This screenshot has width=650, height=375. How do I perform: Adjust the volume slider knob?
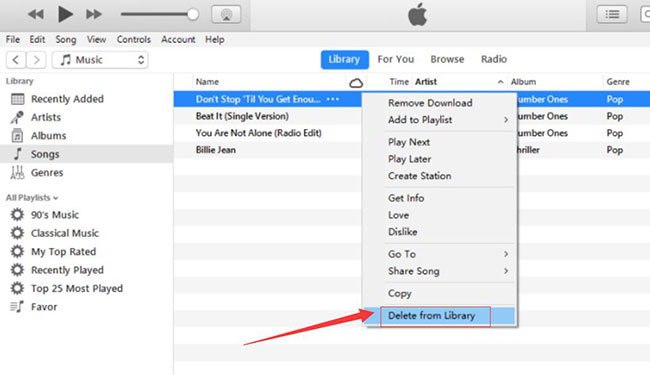192,15
